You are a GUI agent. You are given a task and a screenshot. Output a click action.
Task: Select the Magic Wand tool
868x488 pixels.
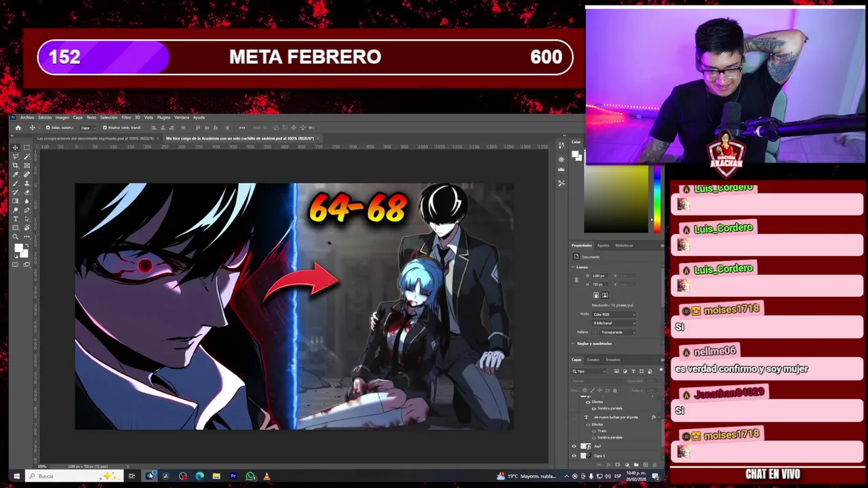[26, 157]
